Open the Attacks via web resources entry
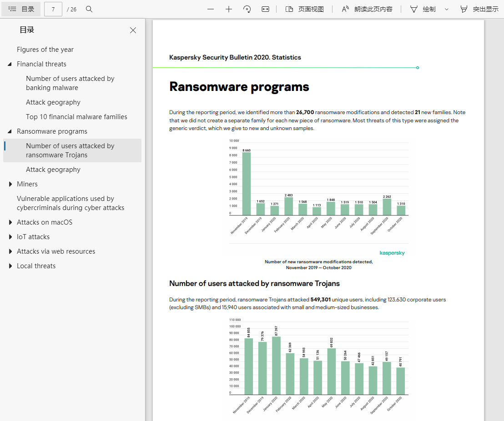This screenshot has width=504, height=421. (56, 251)
